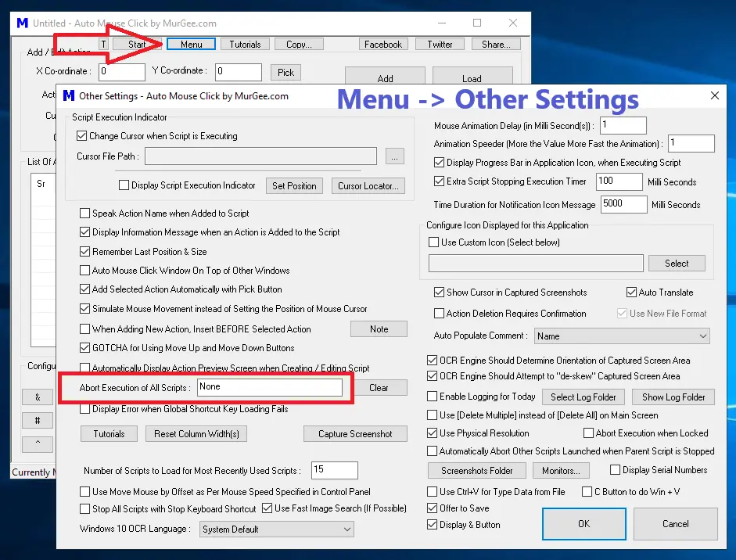Uncheck Offer to Save

click(433, 508)
